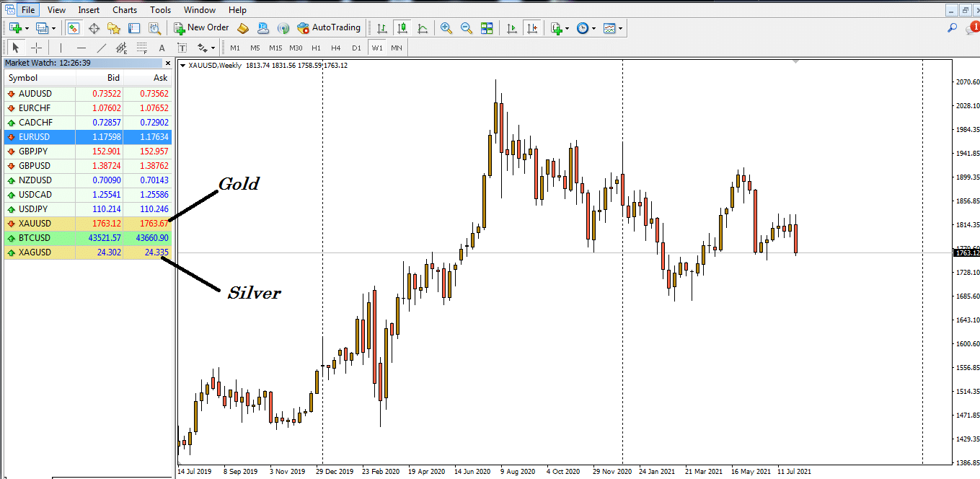Select the arrow cursor tool
Image resolution: width=980 pixels, height=479 pixels.
[x=16, y=48]
